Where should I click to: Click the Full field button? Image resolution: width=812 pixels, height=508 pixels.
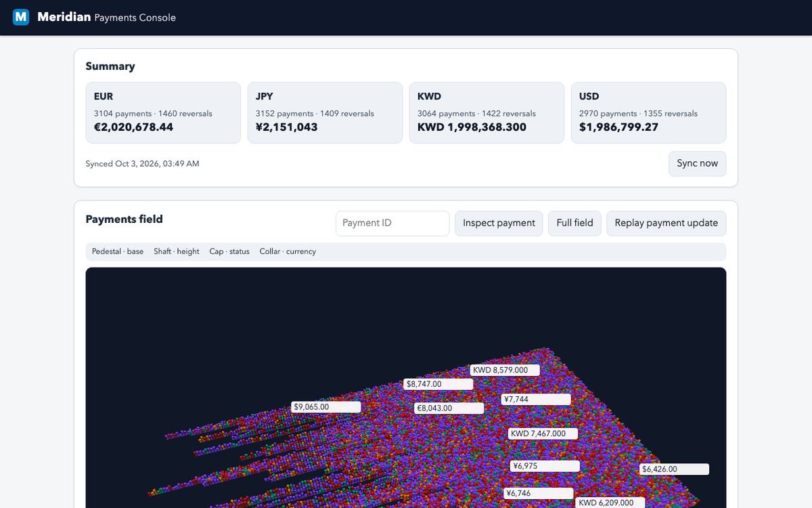point(574,224)
